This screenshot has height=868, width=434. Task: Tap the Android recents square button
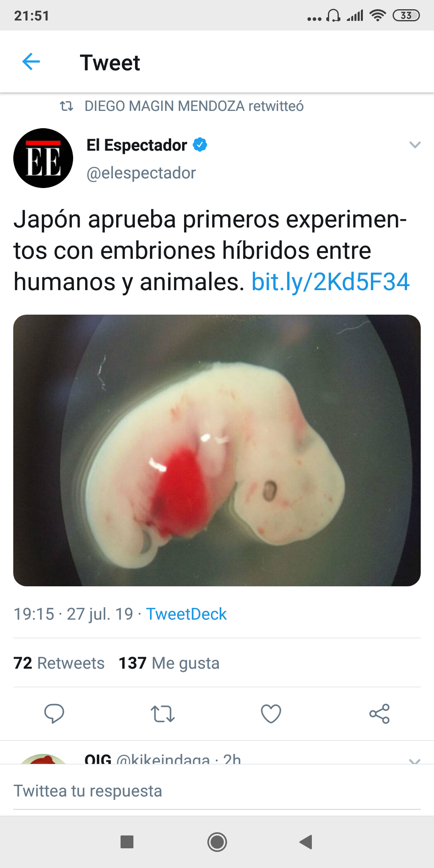[127, 841]
